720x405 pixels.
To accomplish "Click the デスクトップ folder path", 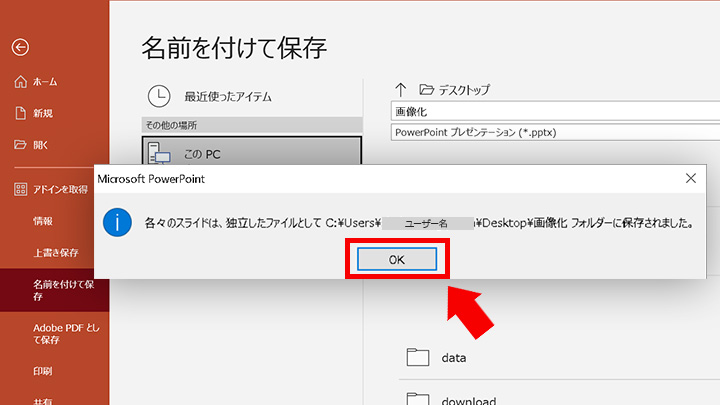I will (x=464, y=90).
